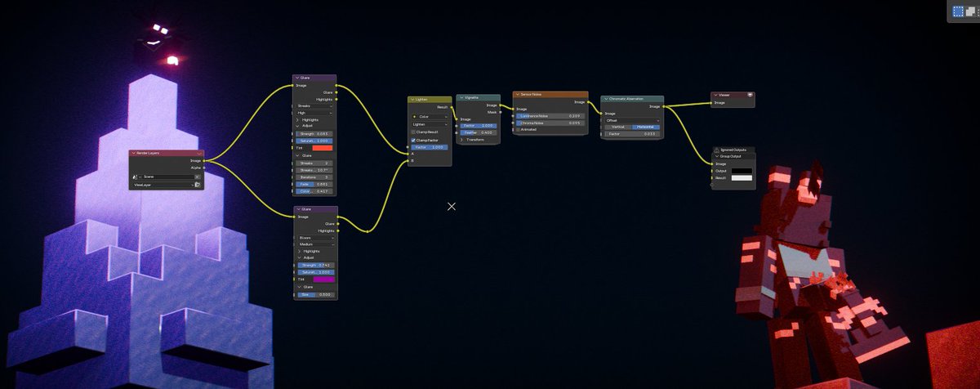
Task: Open the Medium quality dropdown in lower Glare
Action: [x=314, y=244]
